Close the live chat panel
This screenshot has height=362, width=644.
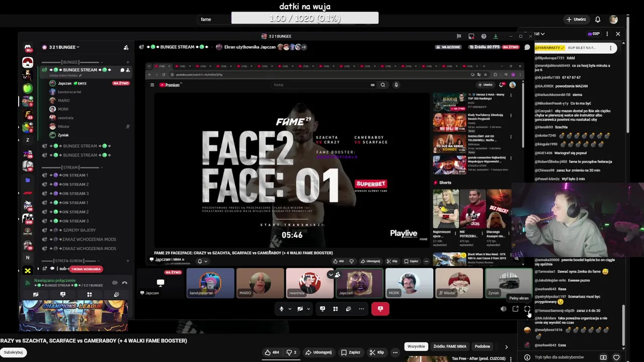(x=618, y=34)
